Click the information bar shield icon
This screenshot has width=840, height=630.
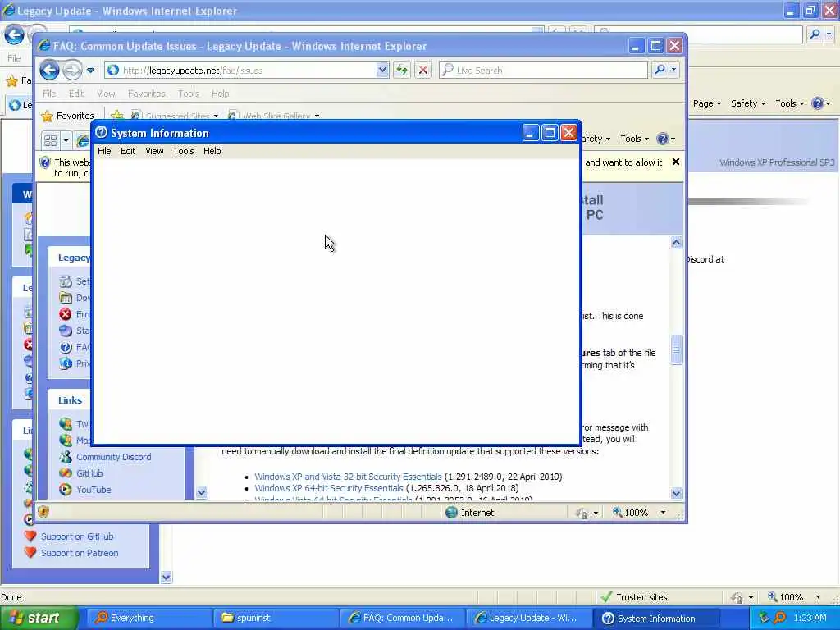coord(45,162)
